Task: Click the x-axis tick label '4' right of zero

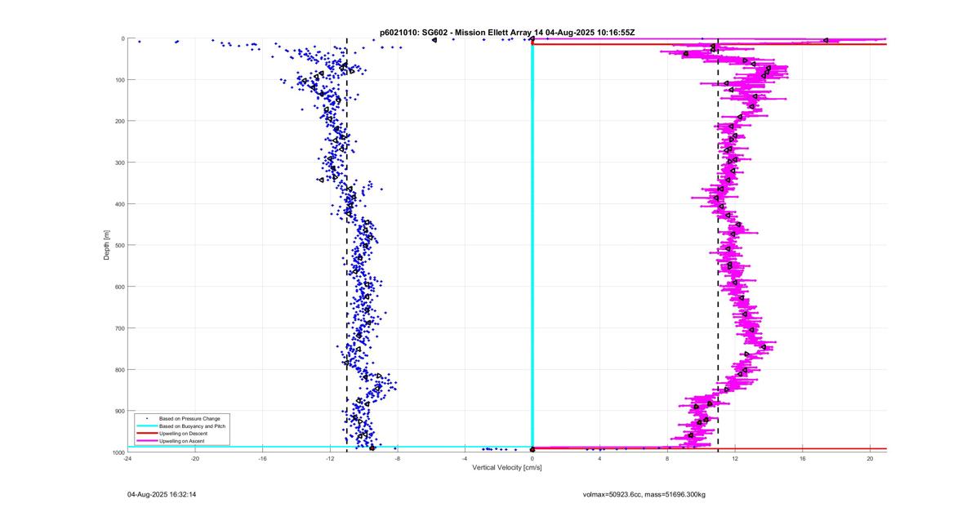Action: (599, 458)
